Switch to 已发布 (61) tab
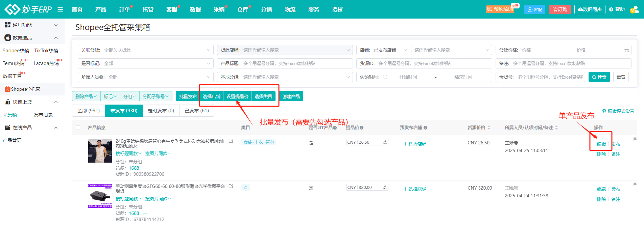This screenshot has height=225, width=644. [x=197, y=111]
